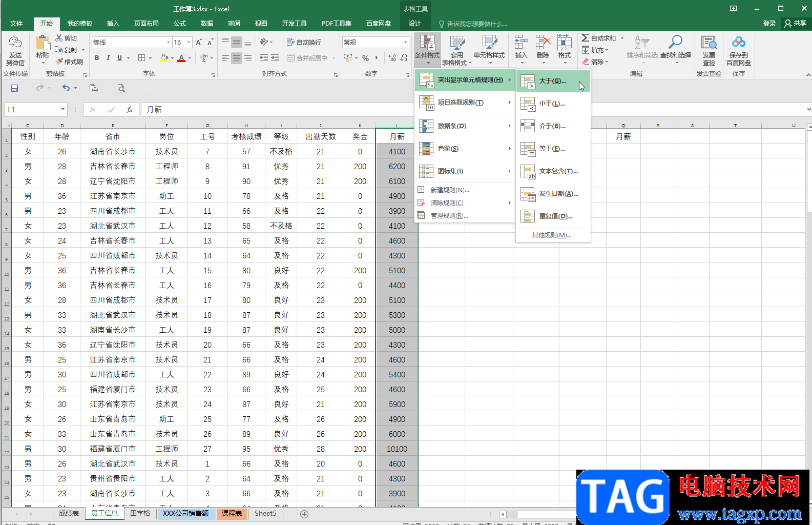This screenshot has height=525, width=812.
Task: Open Cell Styles gallery
Action: [489, 50]
